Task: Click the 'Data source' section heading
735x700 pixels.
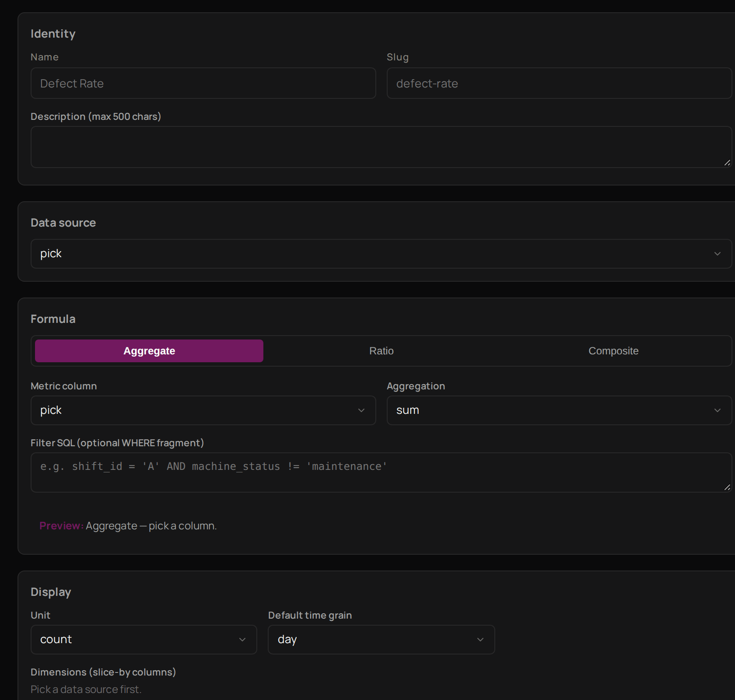Action: 63,223
